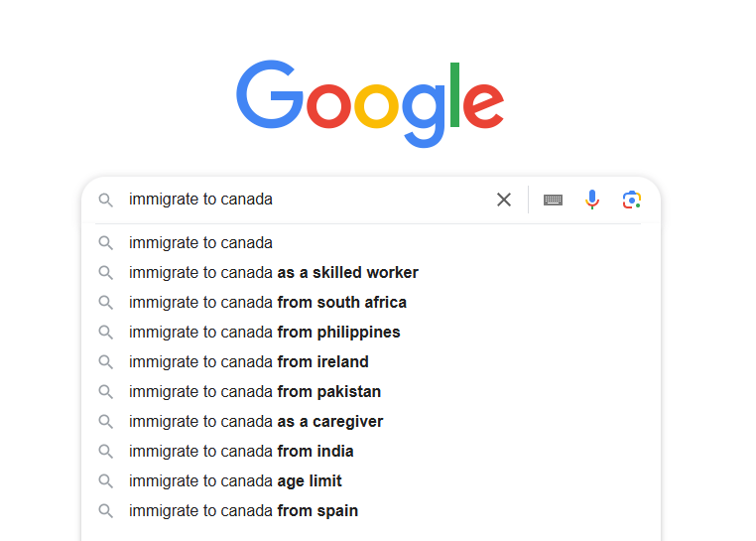The height and width of the screenshot is (541, 756).
Task: Click the magnifier icon beside 'as a skilled worker'
Action: point(105,273)
